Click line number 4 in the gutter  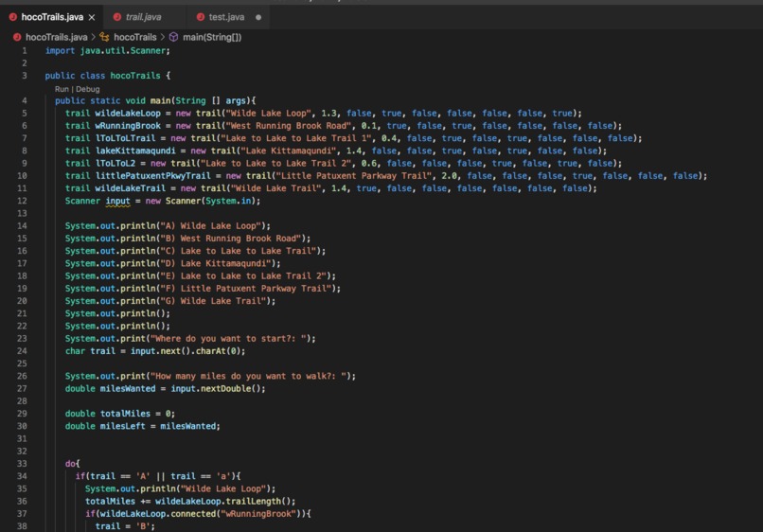pyautogui.click(x=25, y=100)
